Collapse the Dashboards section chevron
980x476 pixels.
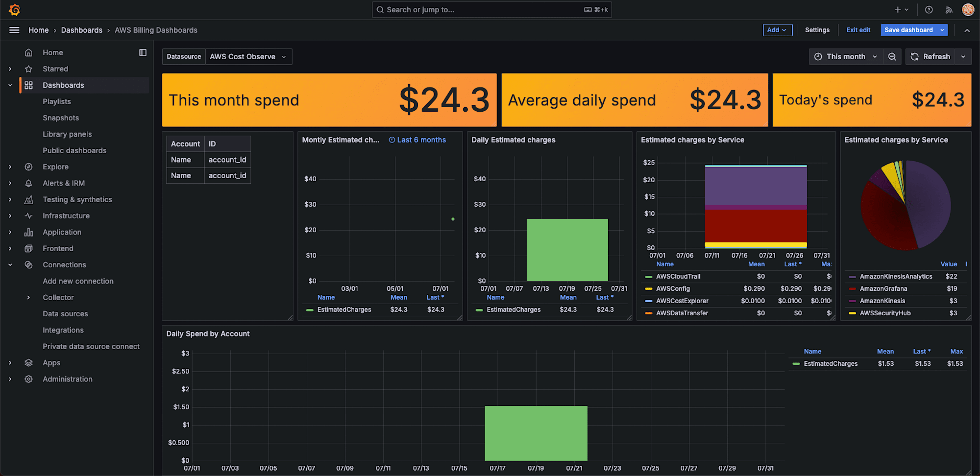tap(10, 85)
